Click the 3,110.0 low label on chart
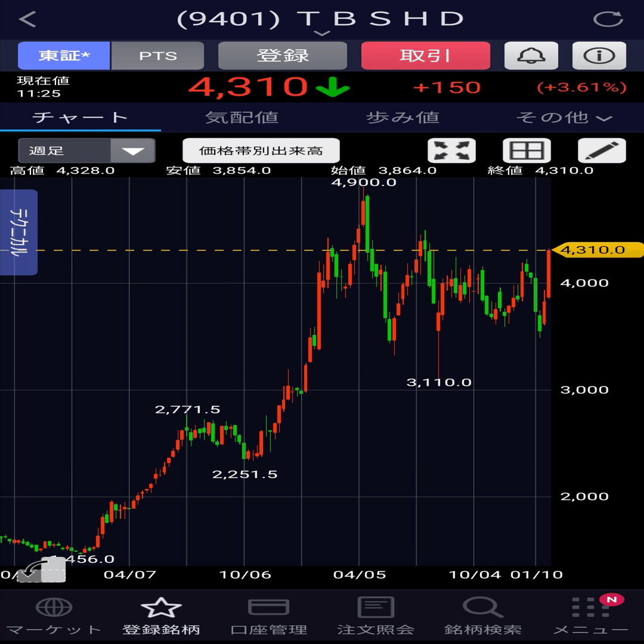Viewport: 644px width, 644px height. pyautogui.click(x=439, y=382)
